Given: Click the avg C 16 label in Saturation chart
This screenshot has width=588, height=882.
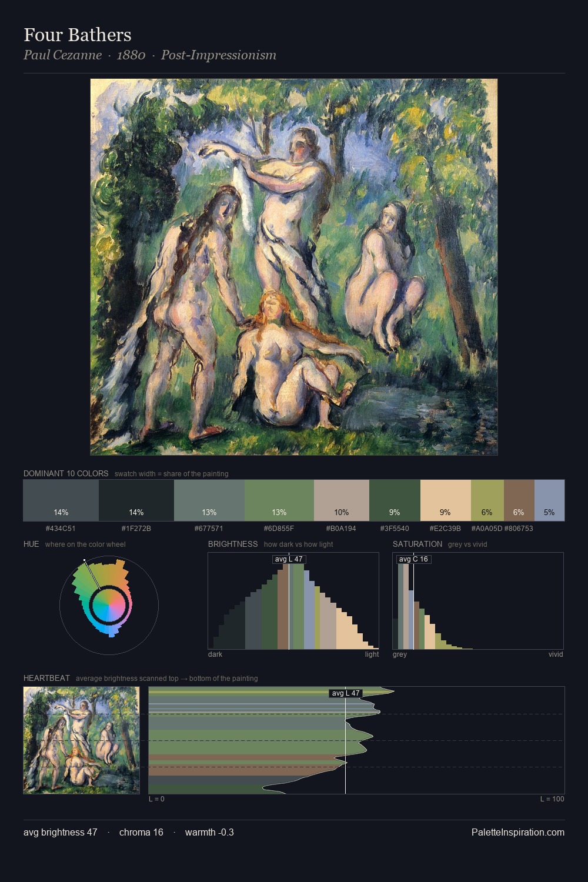Looking at the screenshot, I should (413, 559).
